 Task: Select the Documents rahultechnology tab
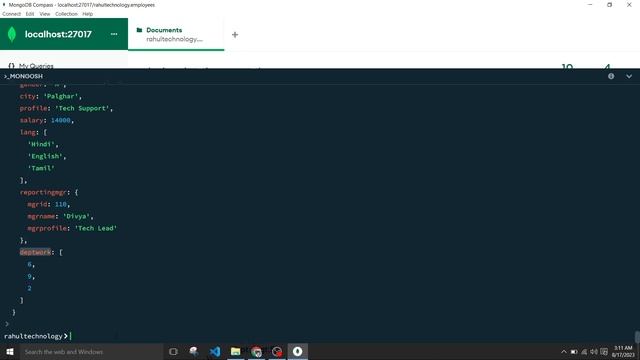[x=176, y=34]
